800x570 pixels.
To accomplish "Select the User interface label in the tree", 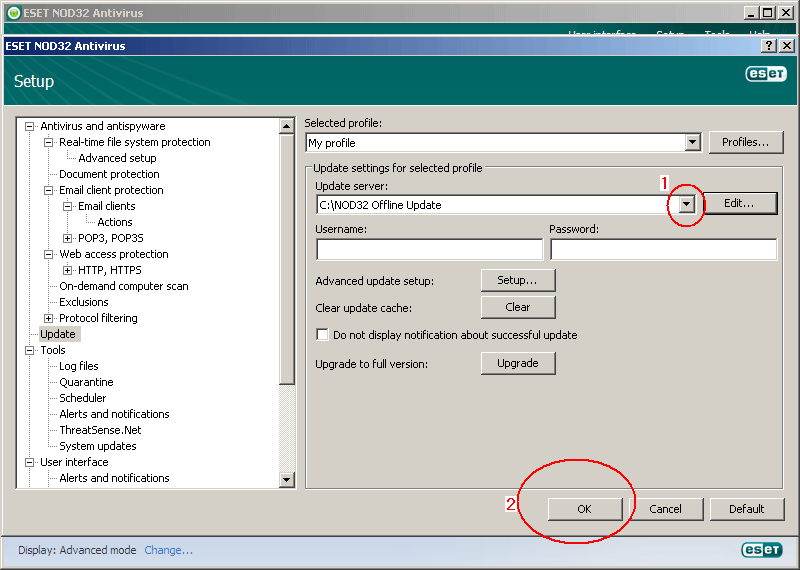I will pyautogui.click(x=74, y=462).
